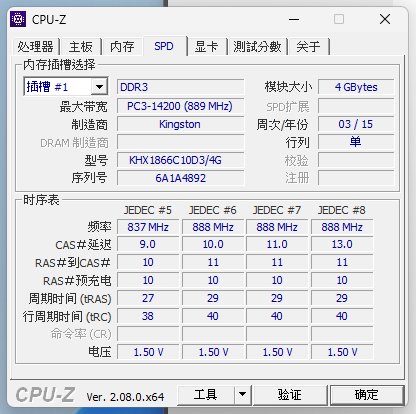Image resolution: width=416 pixels, height=414 pixels.
Task: Click the JEDEC #7 column header
Action: (277, 210)
